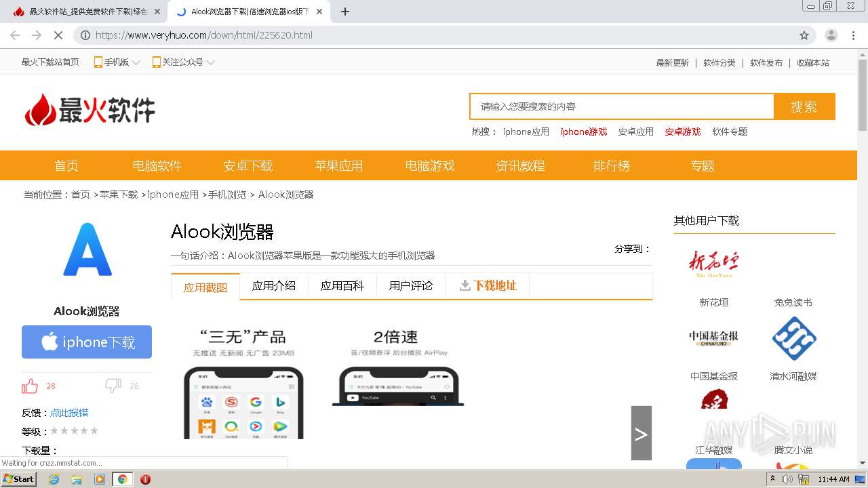Open the 安卓下载 navigation menu item
Screen dimensions: 868x488
point(248,165)
